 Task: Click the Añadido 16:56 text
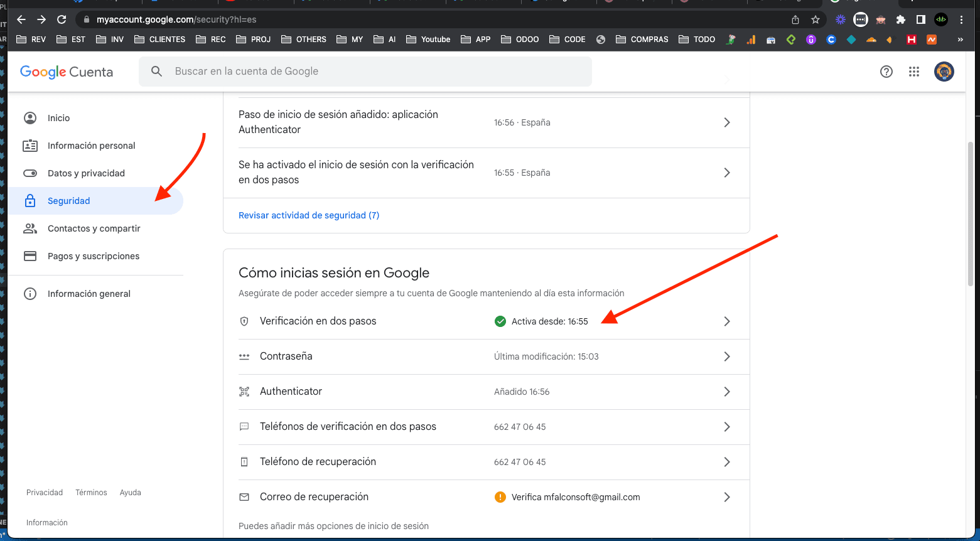click(x=522, y=392)
